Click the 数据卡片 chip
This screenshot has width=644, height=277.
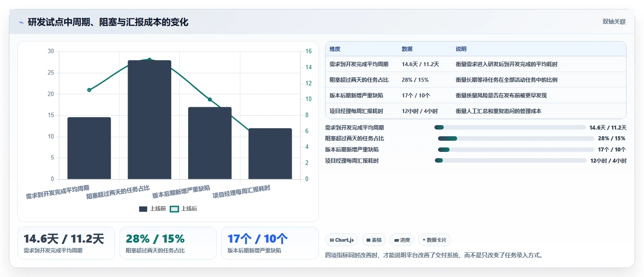434,240
